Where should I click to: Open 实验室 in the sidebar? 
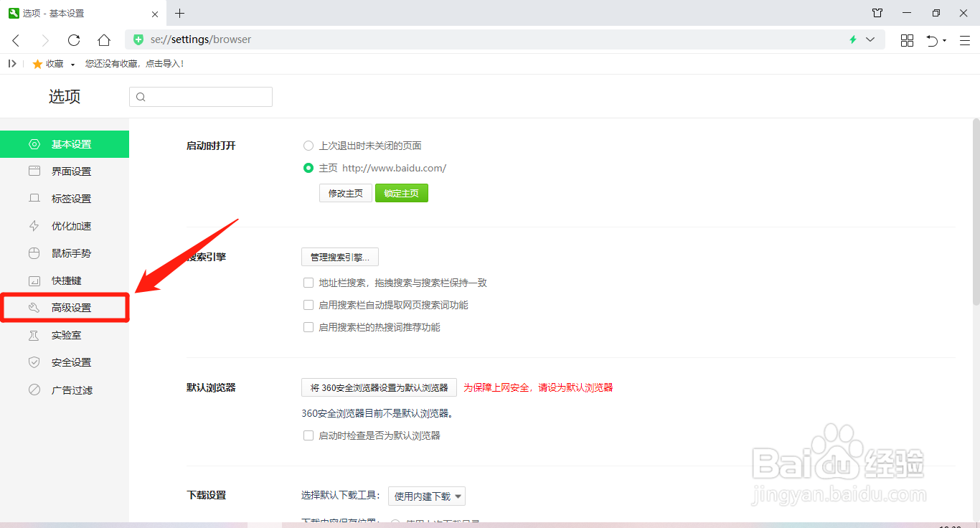coord(65,335)
